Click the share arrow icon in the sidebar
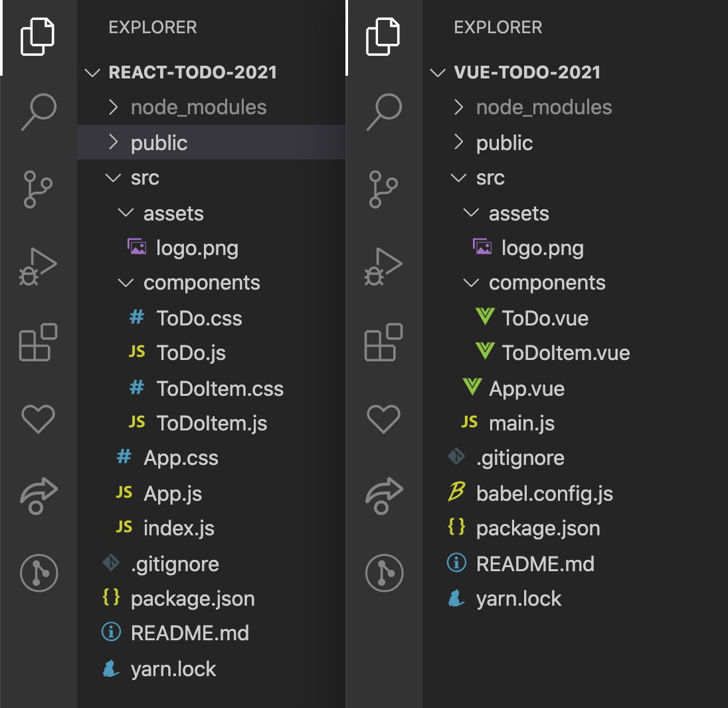The image size is (728, 708). (x=38, y=495)
